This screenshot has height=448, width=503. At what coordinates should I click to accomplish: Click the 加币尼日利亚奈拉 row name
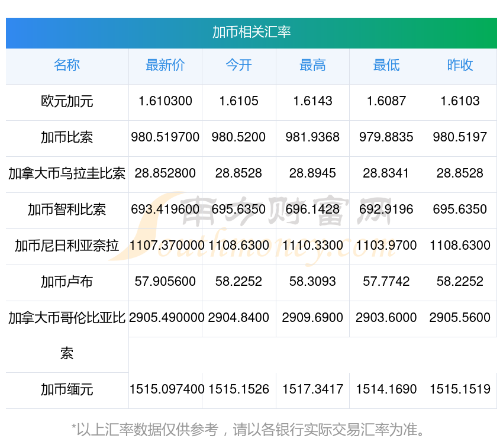(67, 246)
